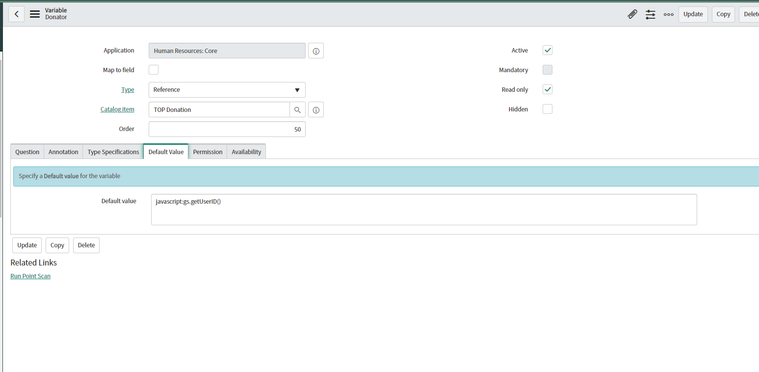Open attachments via the paperclip icon

(632, 14)
